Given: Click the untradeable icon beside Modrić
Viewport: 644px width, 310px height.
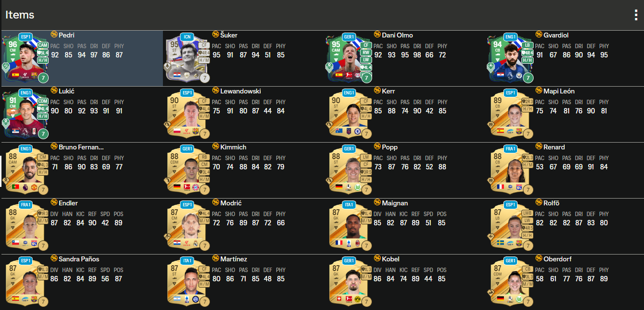Looking at the screenshot, I should (x=215, y=202).
